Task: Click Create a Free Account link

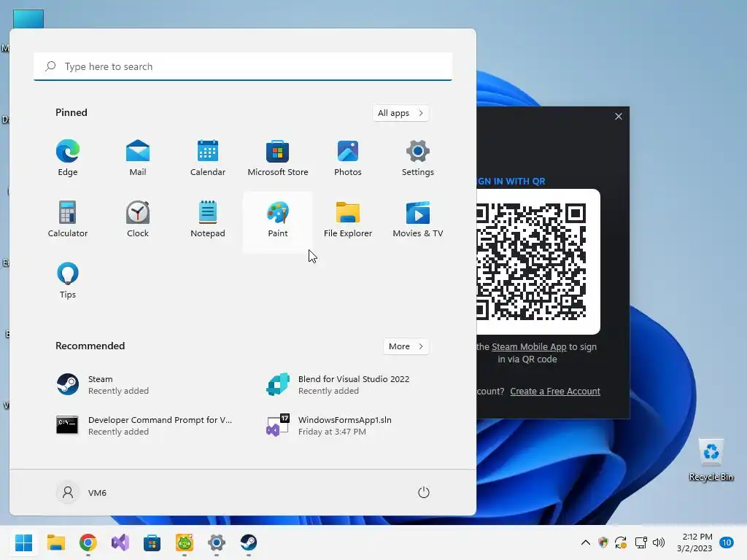Action: (555, 392)
